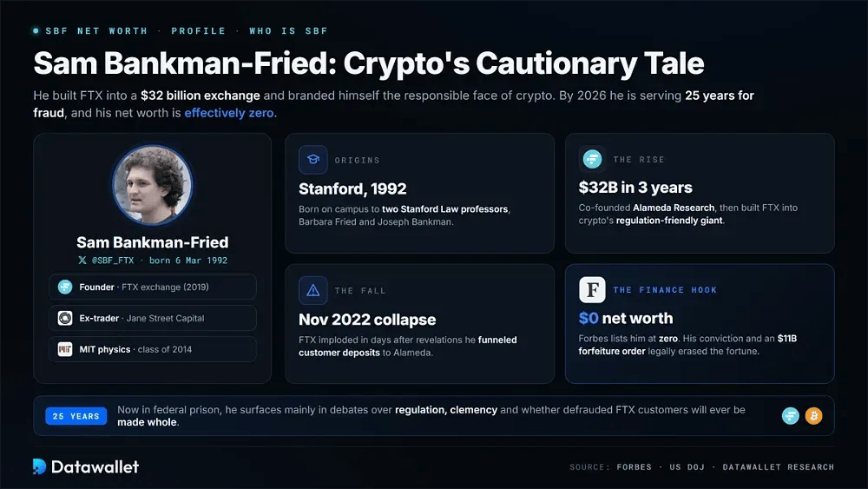Click the MIT physics class of 2014 row
Screen dimensions: 868x489
click(152, 349)
